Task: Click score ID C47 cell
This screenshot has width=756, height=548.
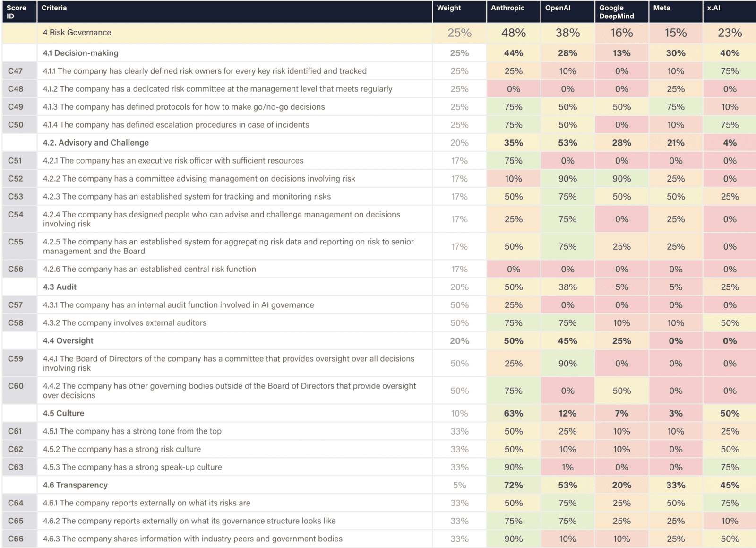Action: [x=19, y=71]
